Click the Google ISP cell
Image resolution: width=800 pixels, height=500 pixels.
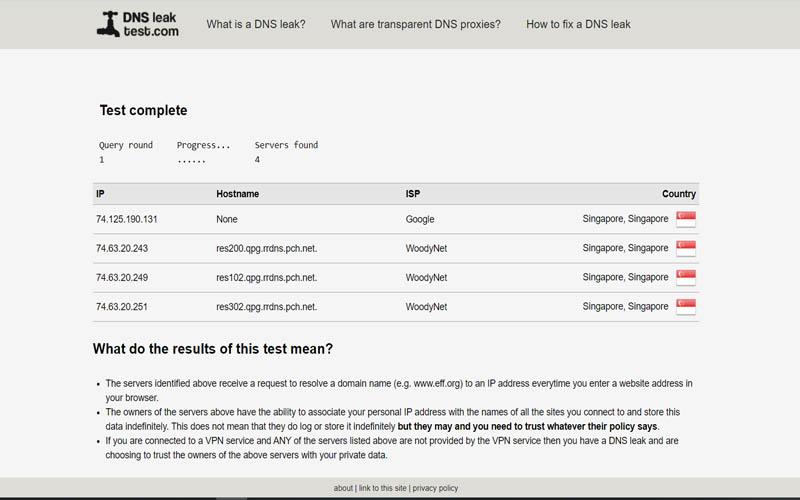coord(420,219)
